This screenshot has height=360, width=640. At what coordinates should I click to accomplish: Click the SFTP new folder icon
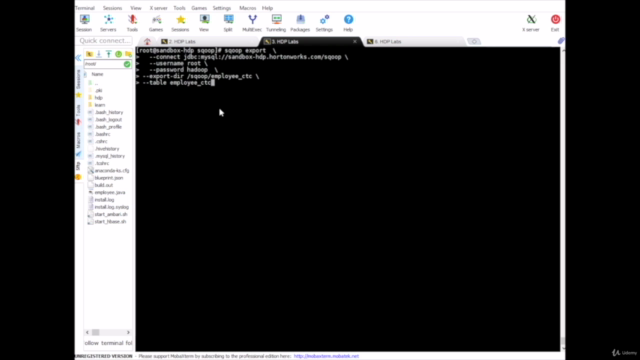pos(128,54)
